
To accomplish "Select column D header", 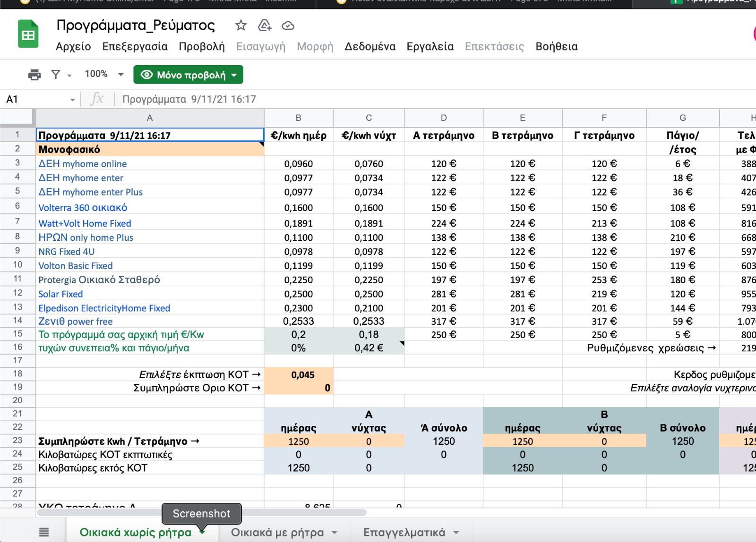I will (x=444, y=118).
